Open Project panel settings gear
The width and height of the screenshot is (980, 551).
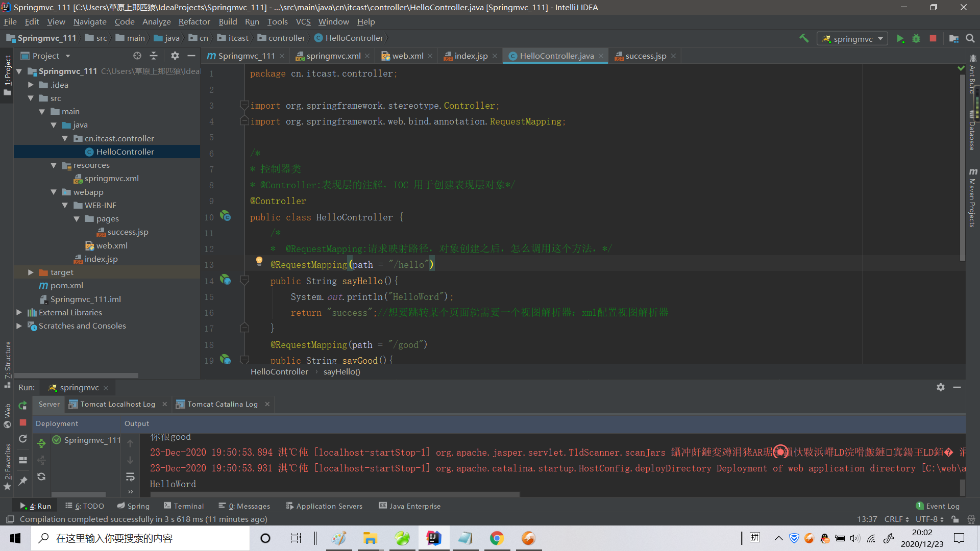pos(175,56)
